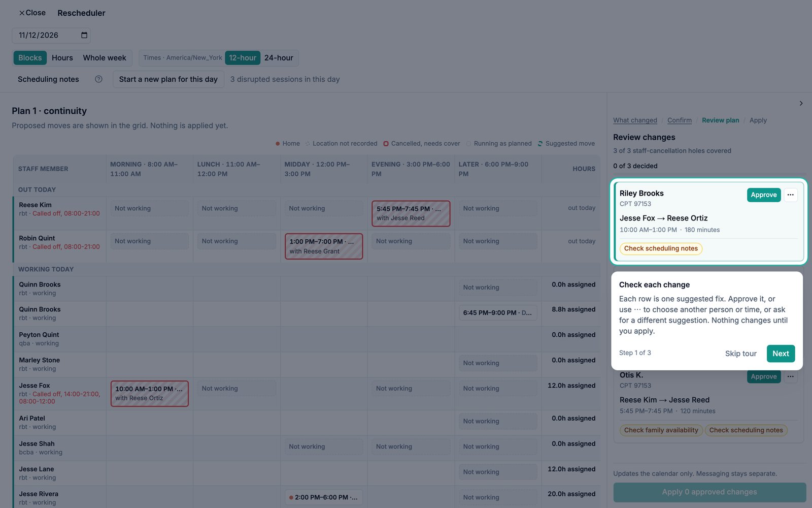The image size is (812, 508).
Task: Start a new plan for this day
Action: [168, 79]
